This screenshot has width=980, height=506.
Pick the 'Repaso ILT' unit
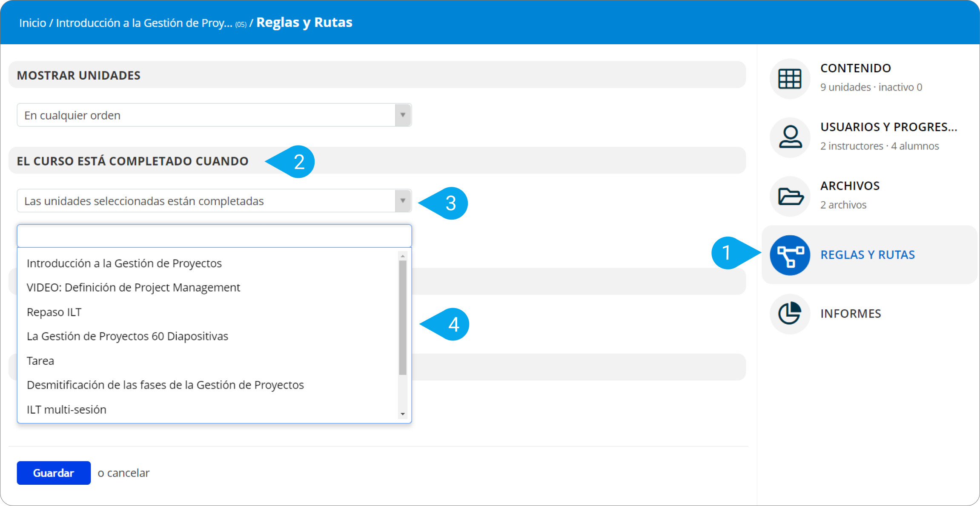(x=54, y=312)
